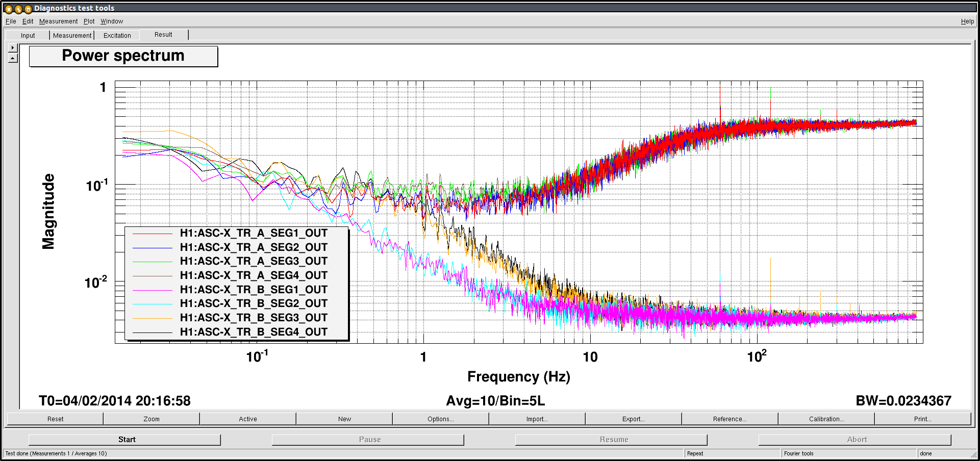Viewport: 980px width, 461px height.
Task: Open the File menu
Action: tap(11, 21)
